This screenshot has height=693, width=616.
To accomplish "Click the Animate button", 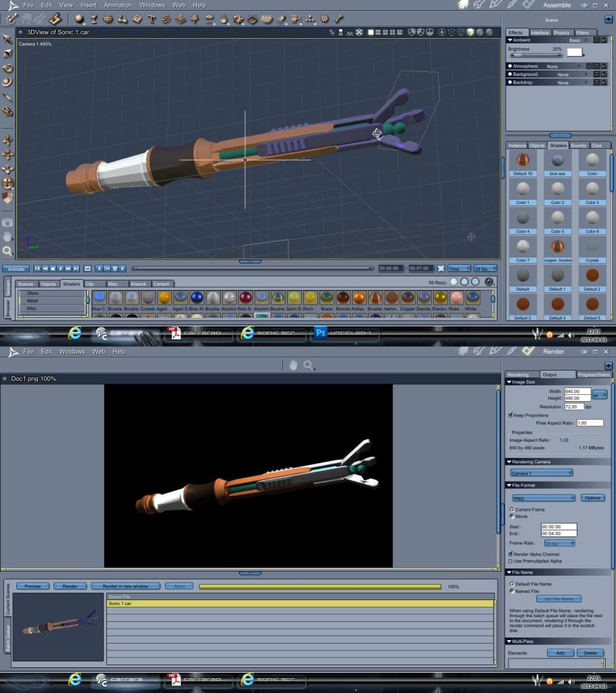I will tap(16, 269).
